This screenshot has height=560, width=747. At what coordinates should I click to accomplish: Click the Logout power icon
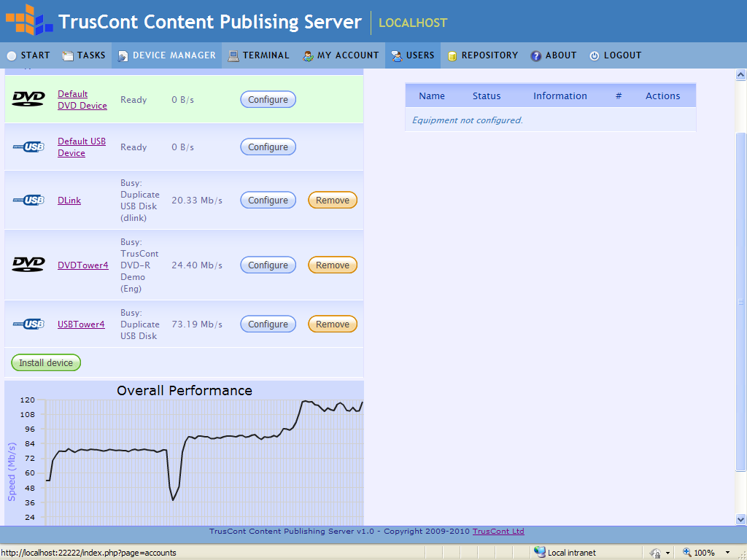click(594, 55)
